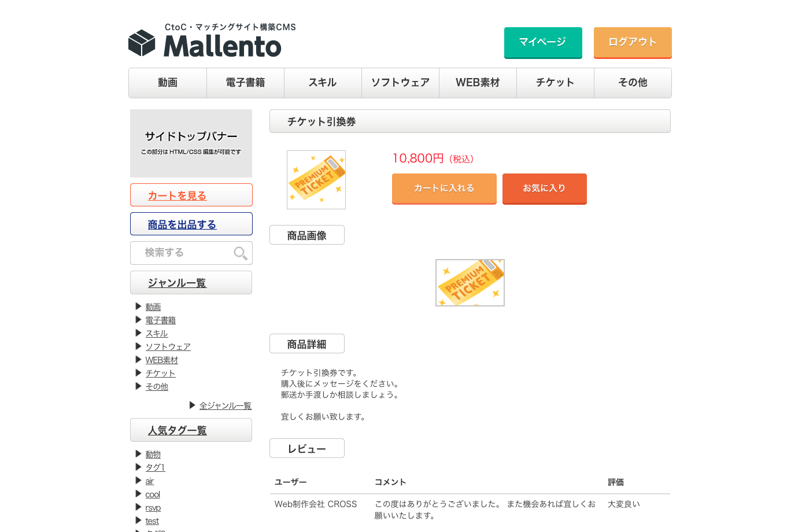Viewport: 802px width, 532px height.
Task: Switch to the WEB素材 navigation tab
Action: click(x=478, y=83)
